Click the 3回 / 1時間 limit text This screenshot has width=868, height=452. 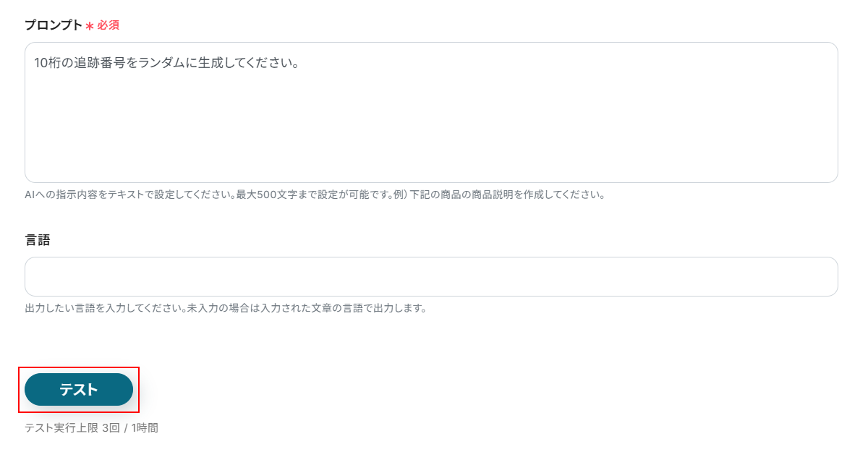pos(130,428)
